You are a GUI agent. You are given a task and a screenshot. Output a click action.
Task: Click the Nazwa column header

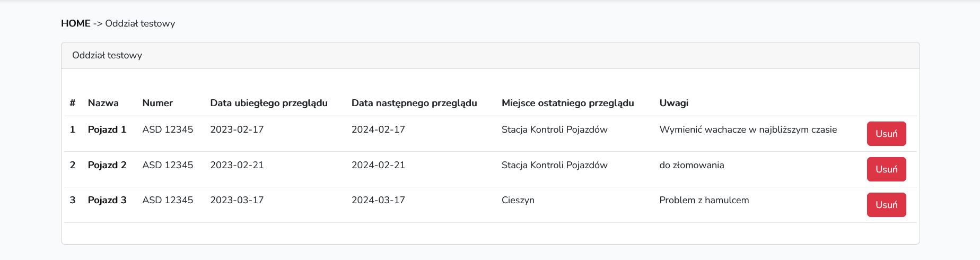point(103,103)
